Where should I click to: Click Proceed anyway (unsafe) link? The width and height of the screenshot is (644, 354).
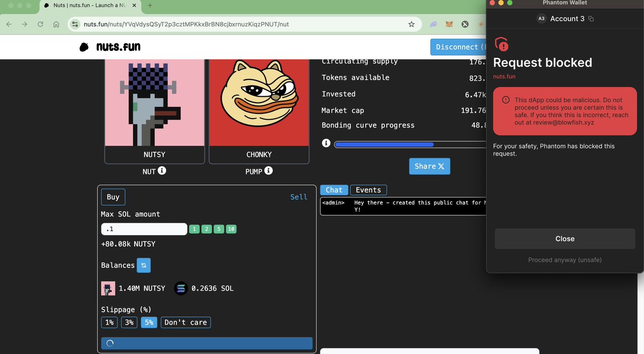pyautogui.click(x=565, y=260)
